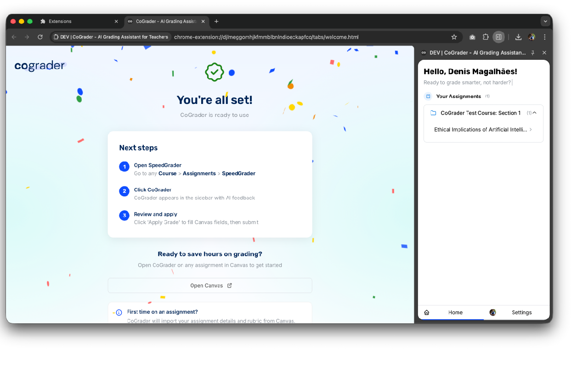Select the CoGrader AI Grading Assistant browser tab

[x=166, y=21]
